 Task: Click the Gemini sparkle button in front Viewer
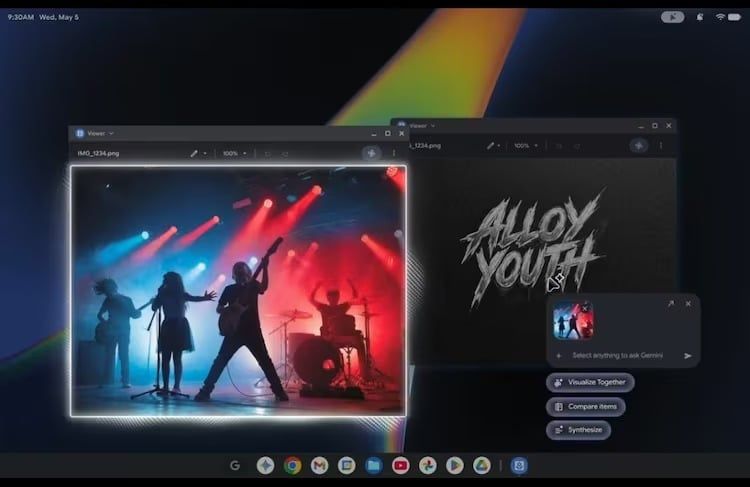coord(371,153)
